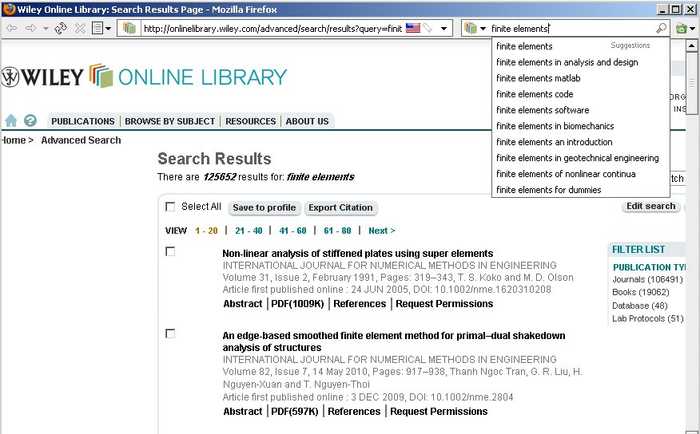
Task: Open the address bar URL history dropdown
Action: [x=444, y=29]
